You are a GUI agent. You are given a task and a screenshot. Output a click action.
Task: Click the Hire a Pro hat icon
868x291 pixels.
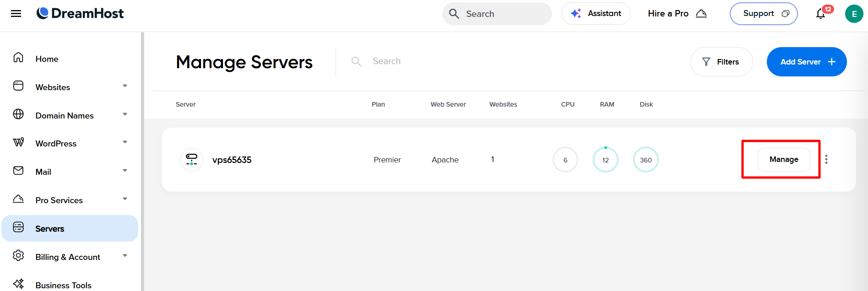tap(701, 14)
